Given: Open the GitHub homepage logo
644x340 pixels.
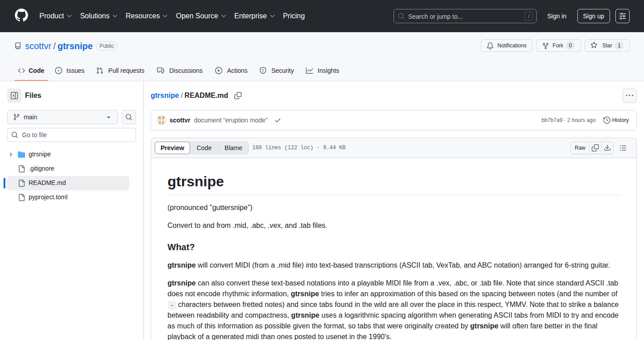Looking at the screenshot, I should click(x=21, y=16).
